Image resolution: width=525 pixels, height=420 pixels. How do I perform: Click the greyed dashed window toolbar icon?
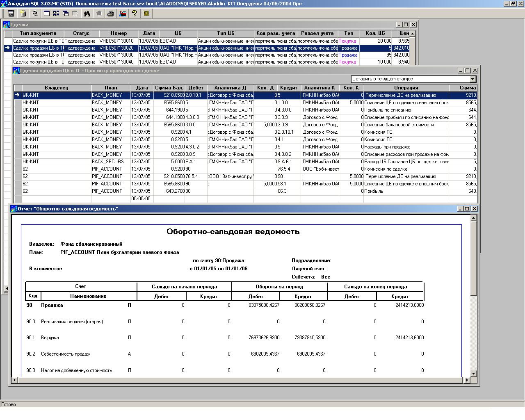point(75,14)
